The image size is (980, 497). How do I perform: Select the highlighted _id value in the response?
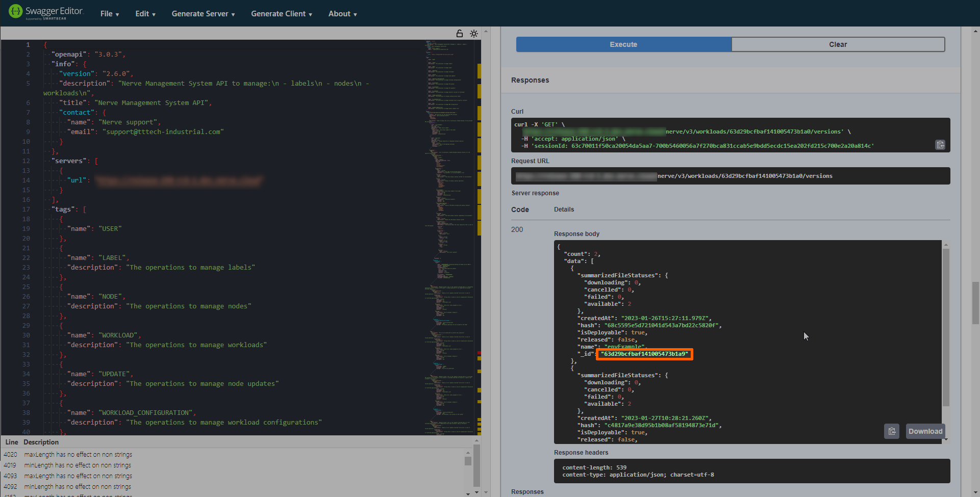click(644, 354)
